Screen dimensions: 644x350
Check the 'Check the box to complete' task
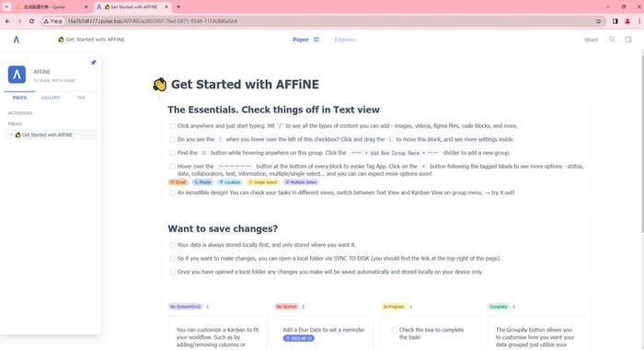pyautogui.click(x=394, y=330)
